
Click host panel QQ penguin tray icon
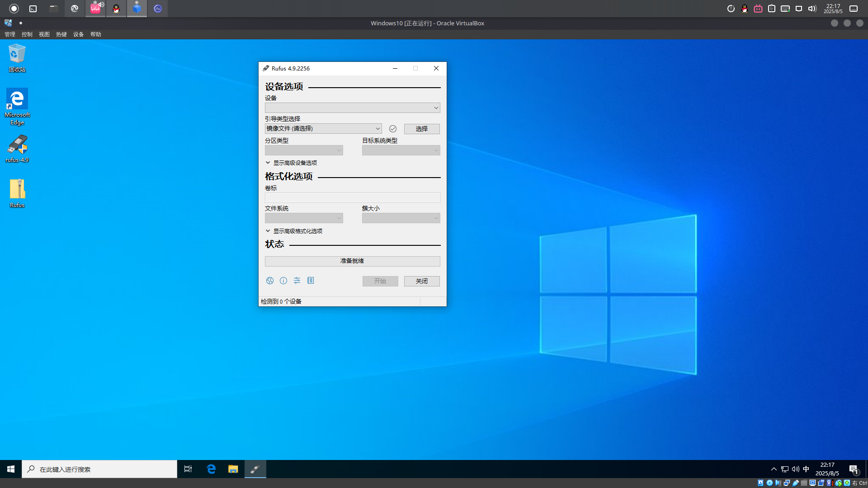click(745, 9)
